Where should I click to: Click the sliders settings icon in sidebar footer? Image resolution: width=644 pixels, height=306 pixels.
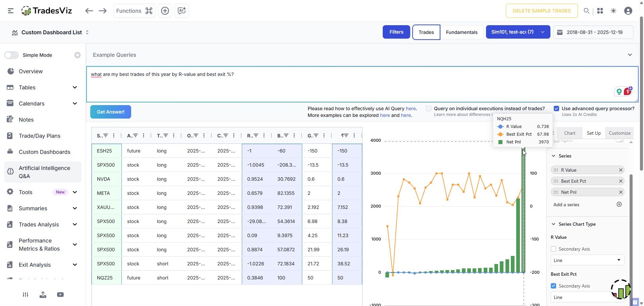[25, 295]
